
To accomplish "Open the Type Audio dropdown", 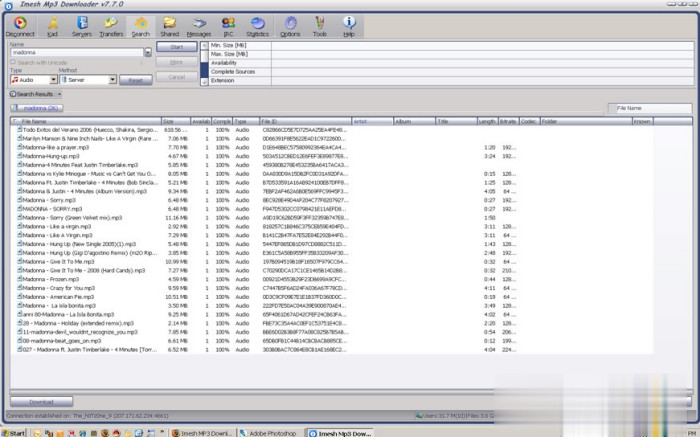I will pyautogui.click(x=53, y=79).
